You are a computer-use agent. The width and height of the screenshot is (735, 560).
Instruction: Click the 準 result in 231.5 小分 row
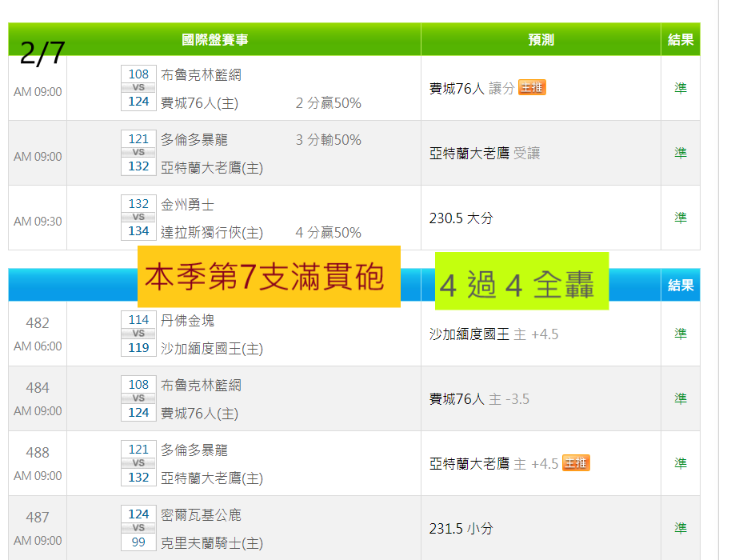pyautogui.click(x=681, y=528)
